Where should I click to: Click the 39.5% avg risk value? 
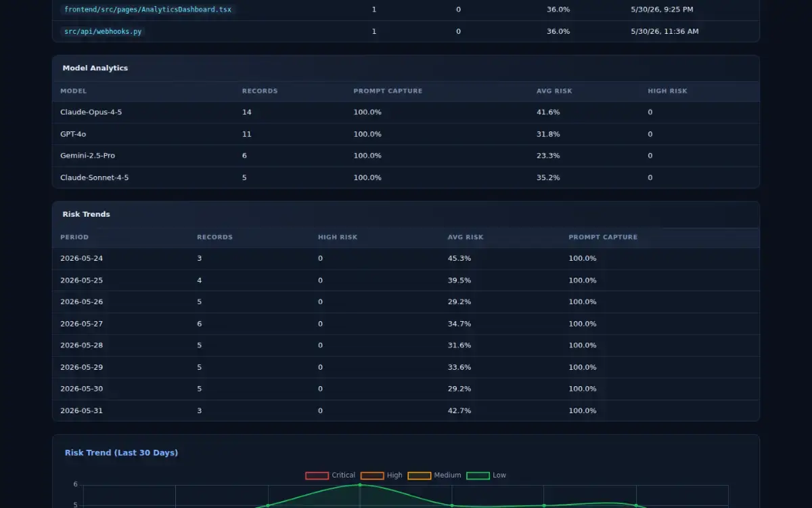click(459, 280)
